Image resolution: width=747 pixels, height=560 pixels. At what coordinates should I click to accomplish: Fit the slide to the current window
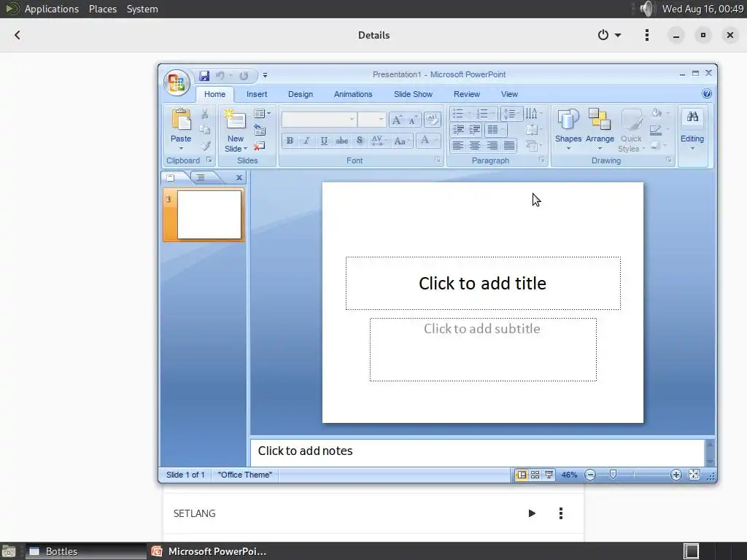(x=694, y=475)
